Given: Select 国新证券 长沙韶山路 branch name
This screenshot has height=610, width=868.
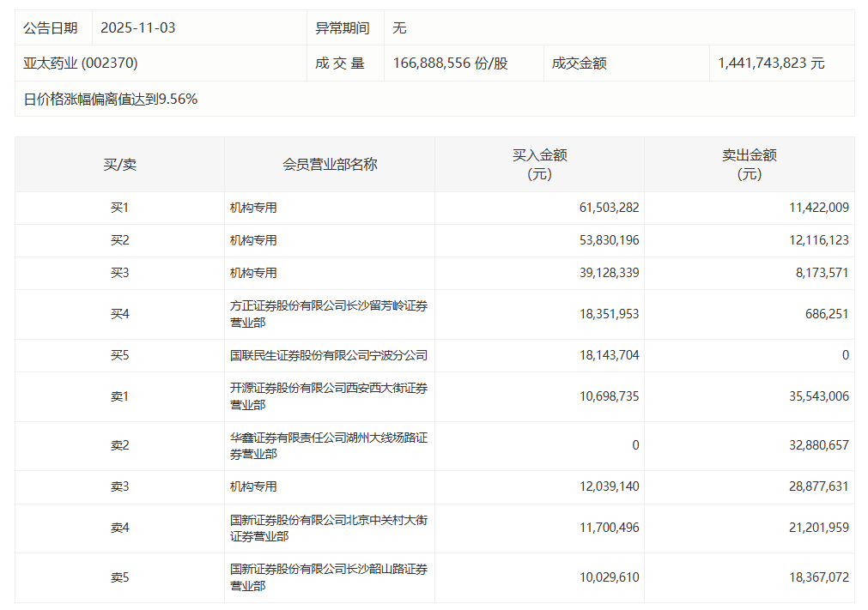Looking at the screenshot, I should 328,577.
